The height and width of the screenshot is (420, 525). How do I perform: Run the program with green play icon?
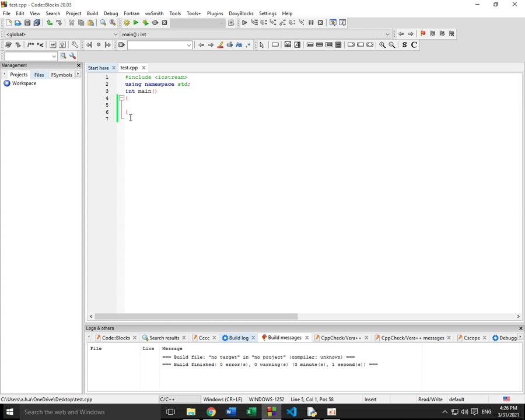click(x=136, y=23)
